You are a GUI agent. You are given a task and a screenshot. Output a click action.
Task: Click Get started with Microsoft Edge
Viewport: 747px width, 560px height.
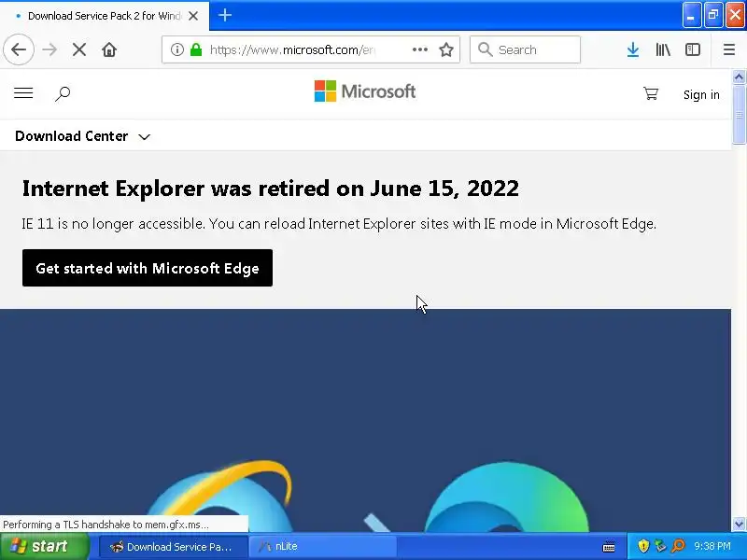148,268
